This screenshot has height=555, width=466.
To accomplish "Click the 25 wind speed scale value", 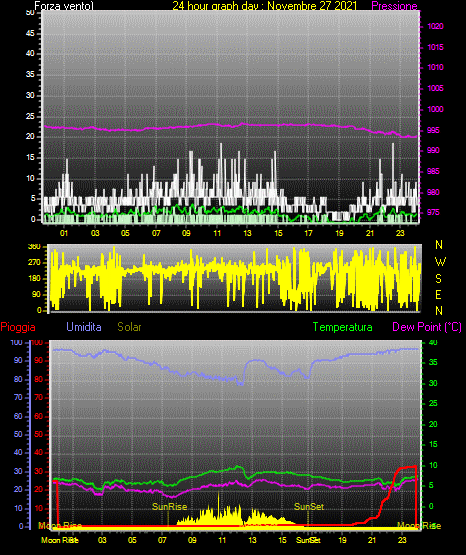I will coord(30,116).
